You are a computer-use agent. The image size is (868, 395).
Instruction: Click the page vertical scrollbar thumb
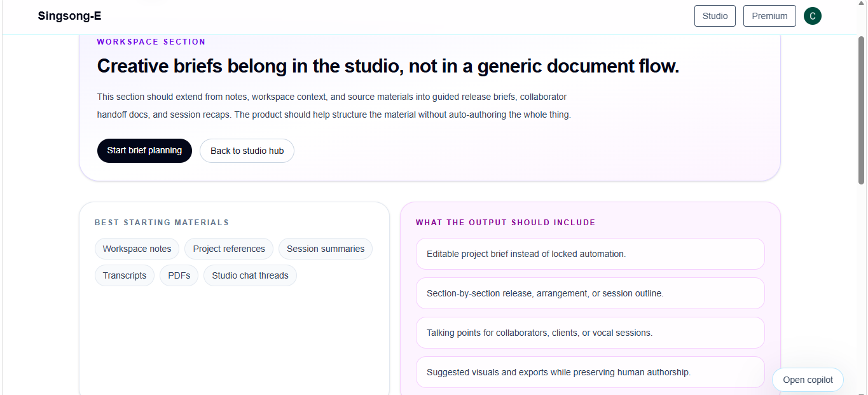tap(862, 110)
